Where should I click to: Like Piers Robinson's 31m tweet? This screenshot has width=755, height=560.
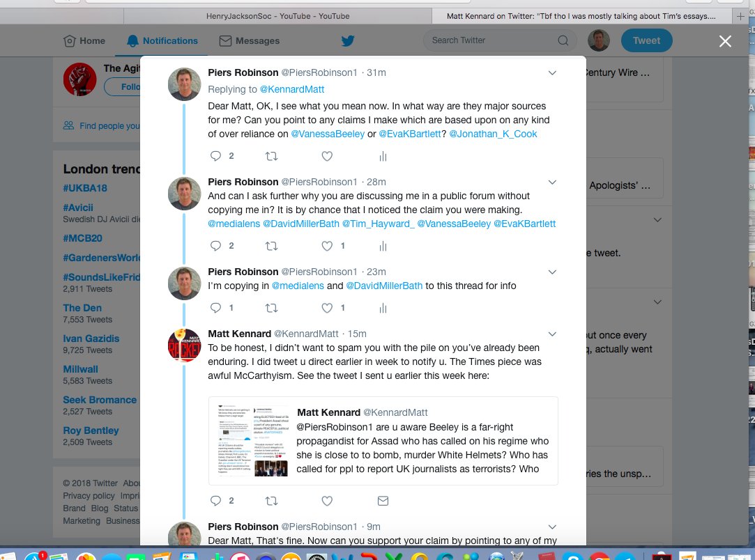tap(327, 156)
